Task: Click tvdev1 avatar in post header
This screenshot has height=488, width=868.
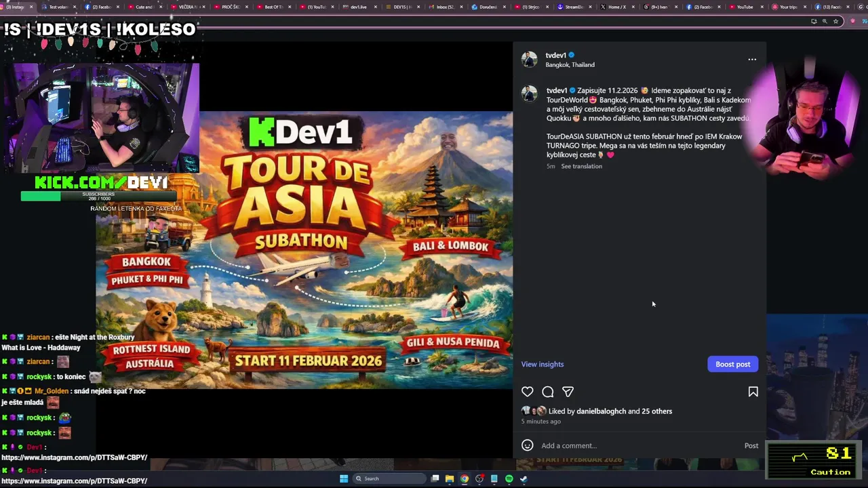Action: (x=530, y=60)
